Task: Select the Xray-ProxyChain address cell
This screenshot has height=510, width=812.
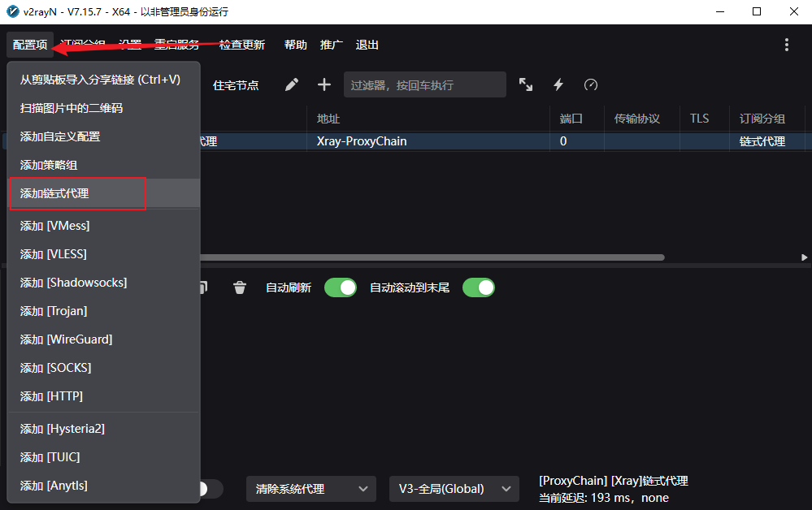Action: point(428,141)
